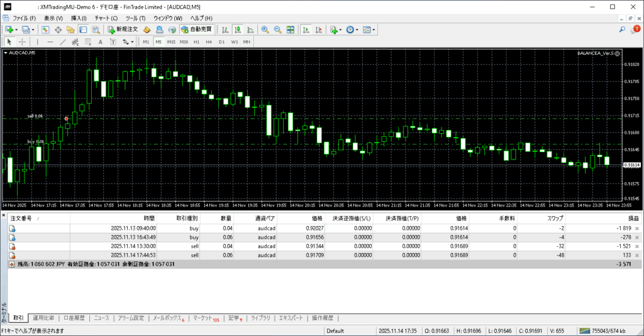Open the new chart dropdown arrow

(x=17, y=30)
